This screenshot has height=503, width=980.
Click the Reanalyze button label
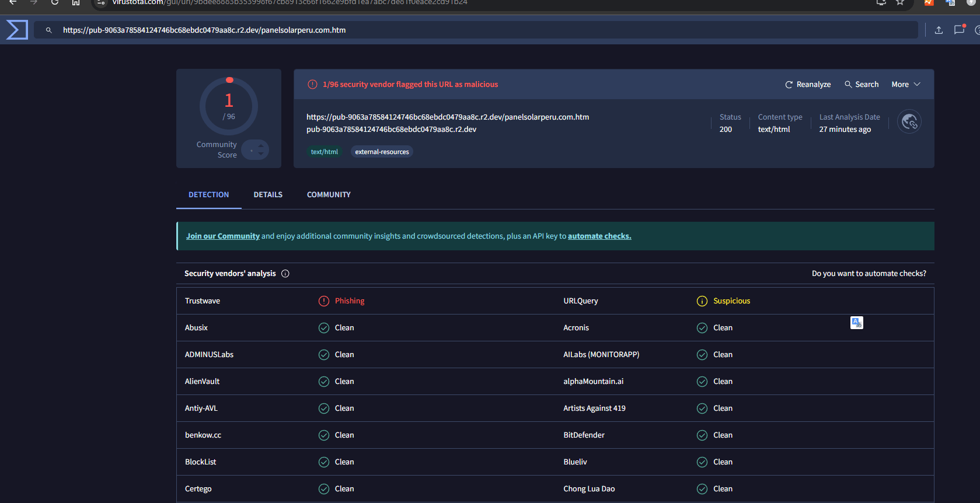(814, 85)
